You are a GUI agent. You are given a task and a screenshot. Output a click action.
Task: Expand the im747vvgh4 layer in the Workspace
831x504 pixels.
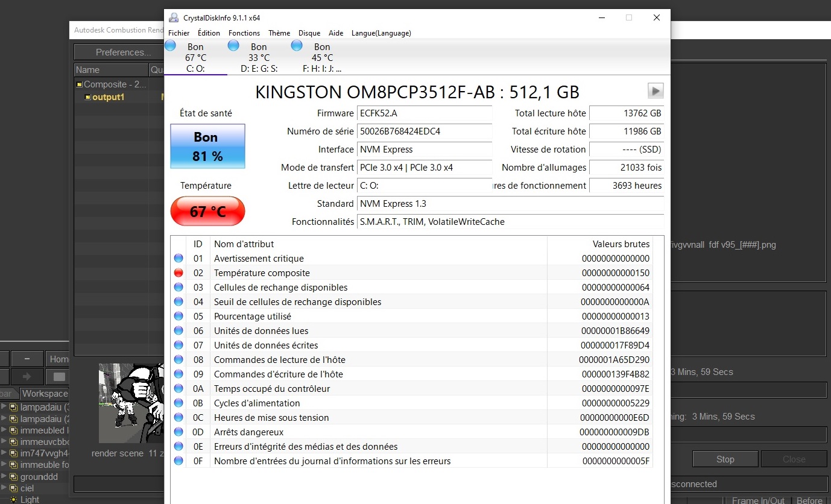coord(4,453)
